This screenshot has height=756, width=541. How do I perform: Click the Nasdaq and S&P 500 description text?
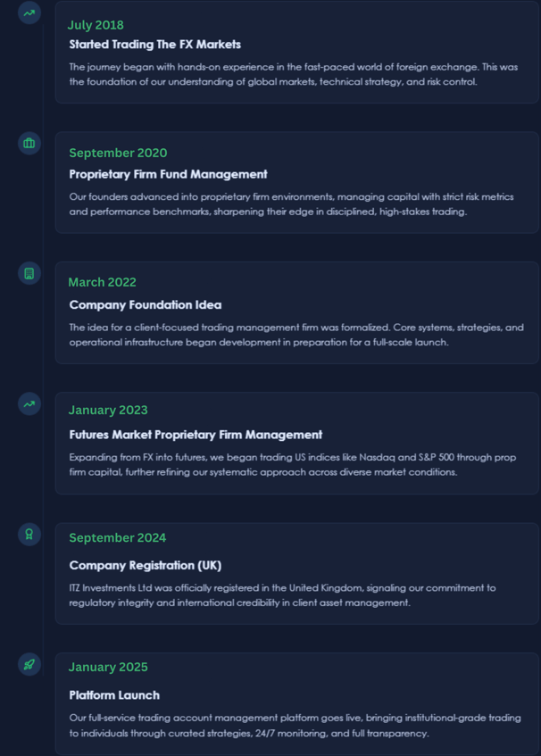[292, 465]
